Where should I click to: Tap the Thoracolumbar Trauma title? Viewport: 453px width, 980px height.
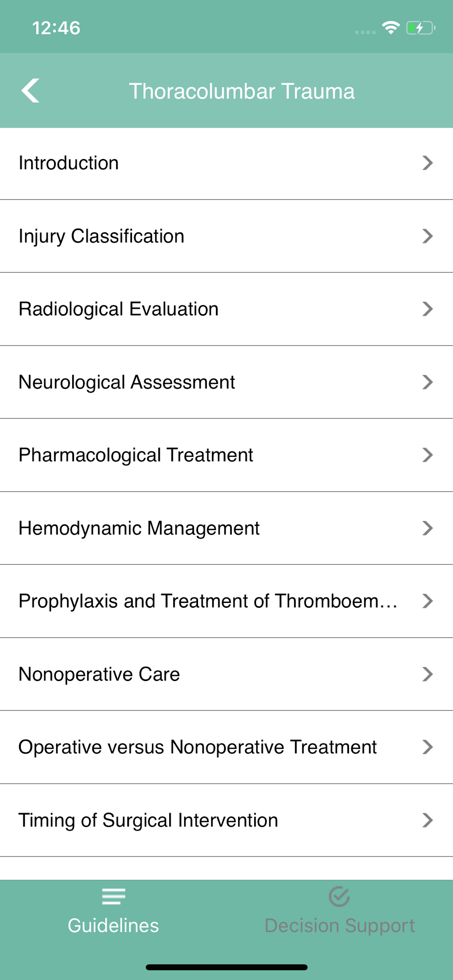click(x=242, y=91)
